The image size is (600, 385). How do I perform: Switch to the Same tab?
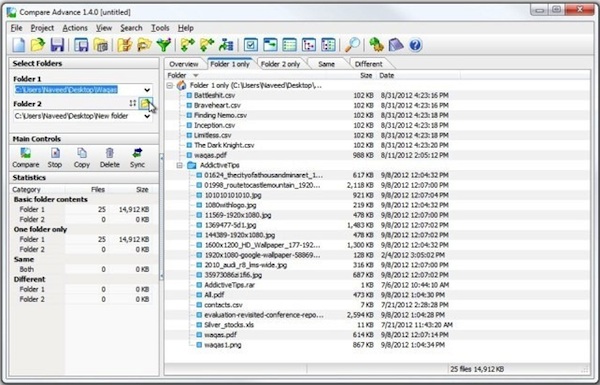click(x=326, y=64)
